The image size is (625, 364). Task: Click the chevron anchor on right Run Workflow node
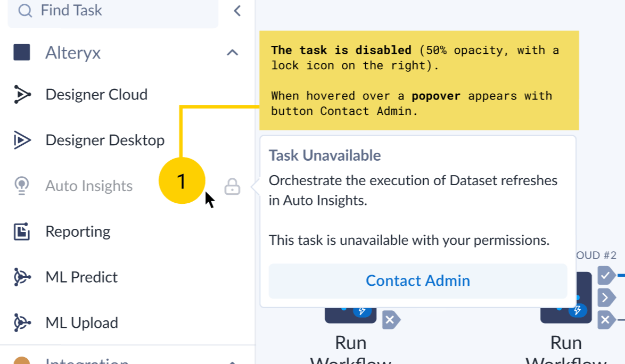(x=605, y=296)
